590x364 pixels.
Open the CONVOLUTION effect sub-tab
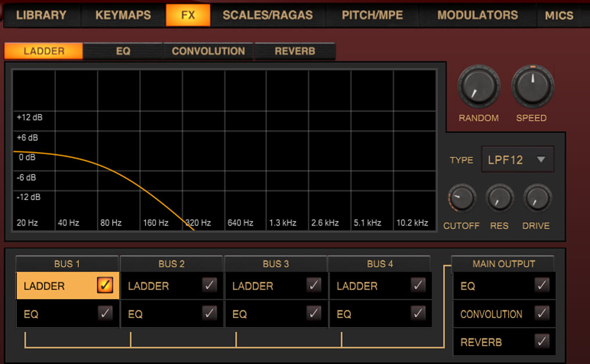208,51
